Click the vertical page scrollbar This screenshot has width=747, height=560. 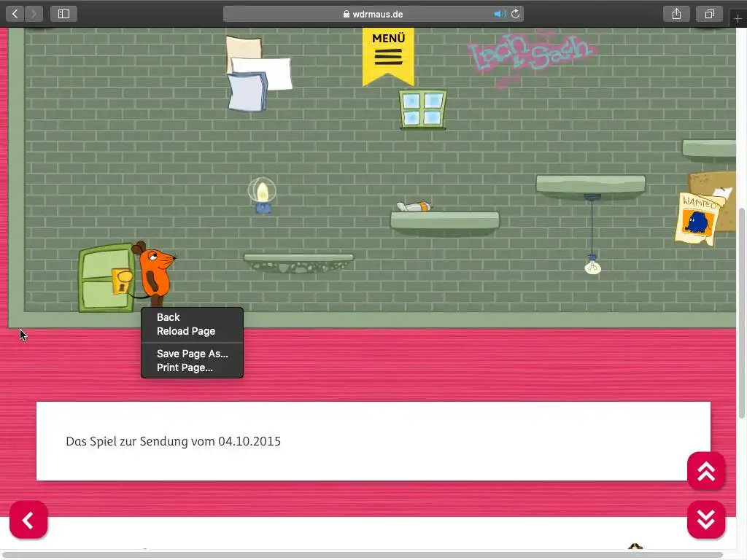coord(741,313)
